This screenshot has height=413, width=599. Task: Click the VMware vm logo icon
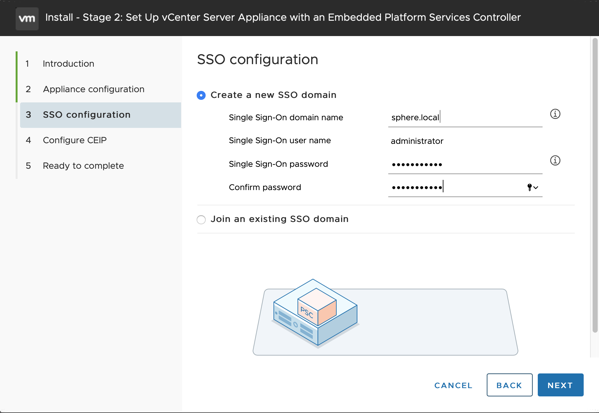point(27,18)
